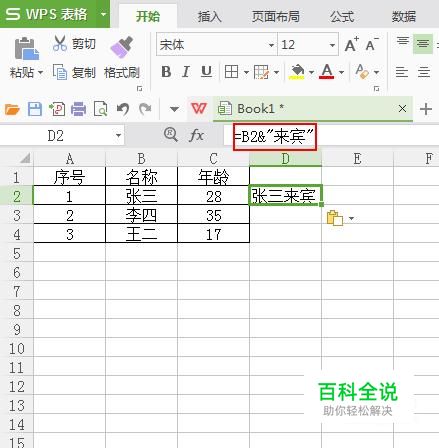This screenshot has width=439, height=448.
Task: Open the 开始 ribbon tab
Action: pyautogui.click(x=148, y=16)
